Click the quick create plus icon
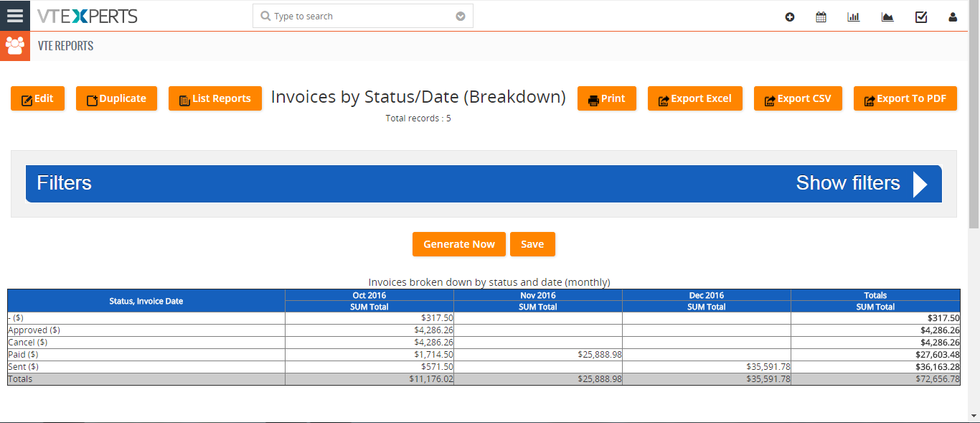 pos(790,17)
